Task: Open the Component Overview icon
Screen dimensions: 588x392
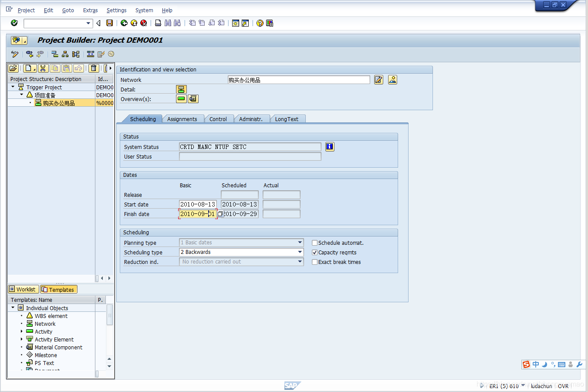Action: coord(193,99)
